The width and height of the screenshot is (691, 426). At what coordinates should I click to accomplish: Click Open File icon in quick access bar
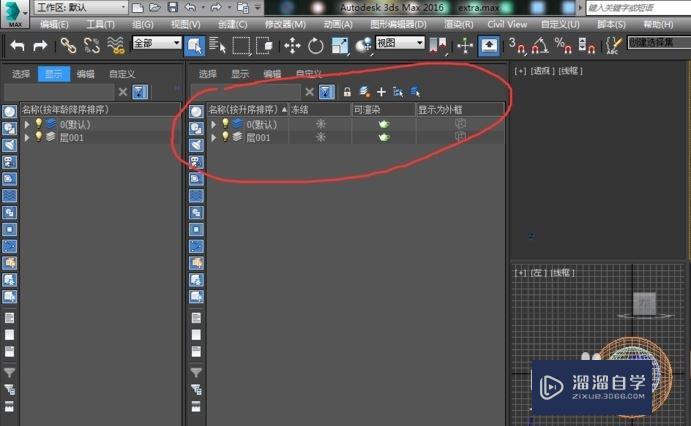click(x=155, y=7)
